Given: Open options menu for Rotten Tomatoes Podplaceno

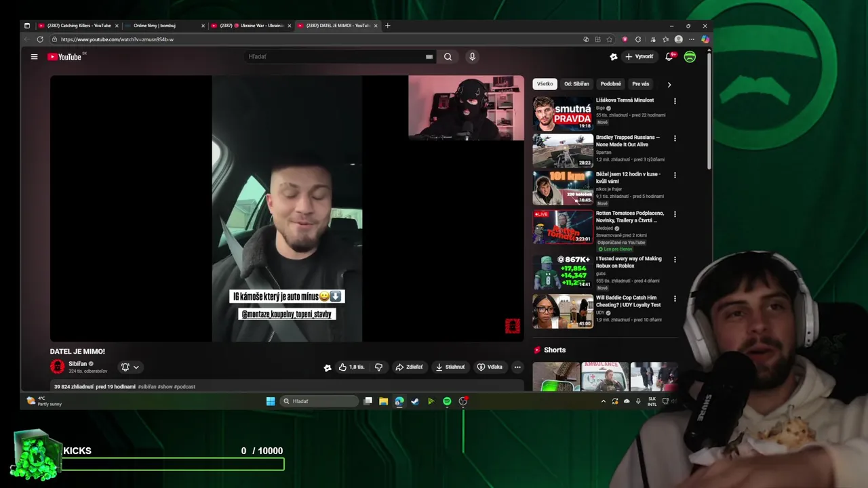Looking at the screenshot, I should (x=675, y=214).
